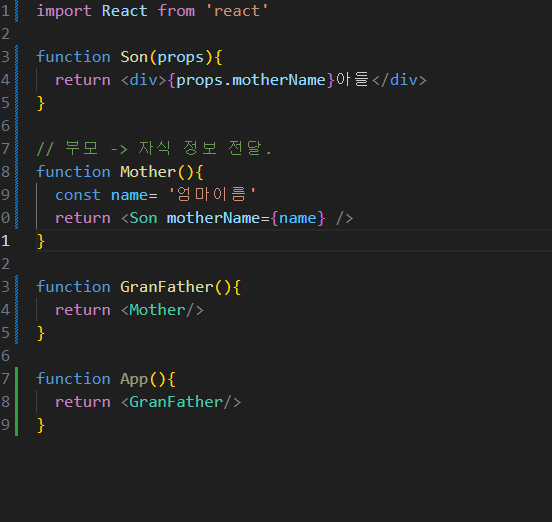This screenshot has height=522, width=552.
Task: Click the blue modified gutter bar beside GranFather function
Action: tap(17, 309)
